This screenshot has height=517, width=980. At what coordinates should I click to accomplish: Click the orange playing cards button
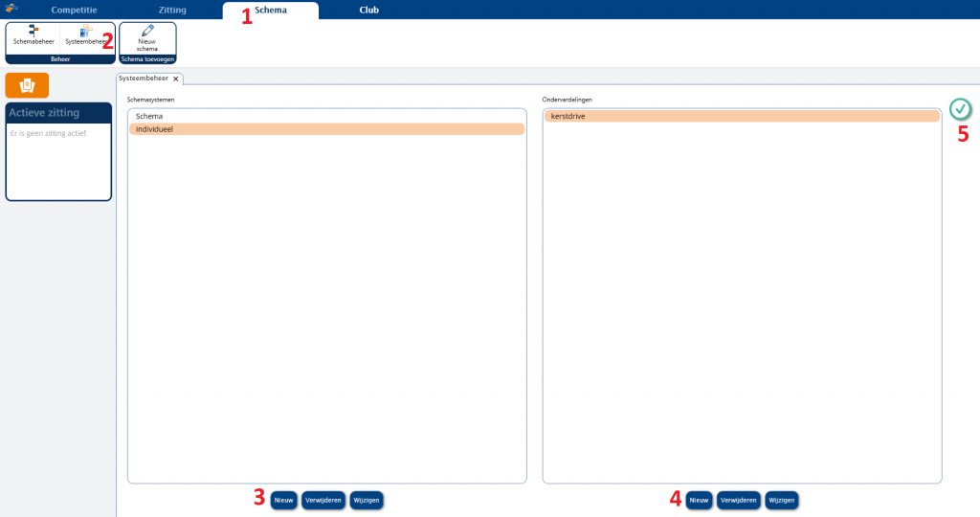27,85
